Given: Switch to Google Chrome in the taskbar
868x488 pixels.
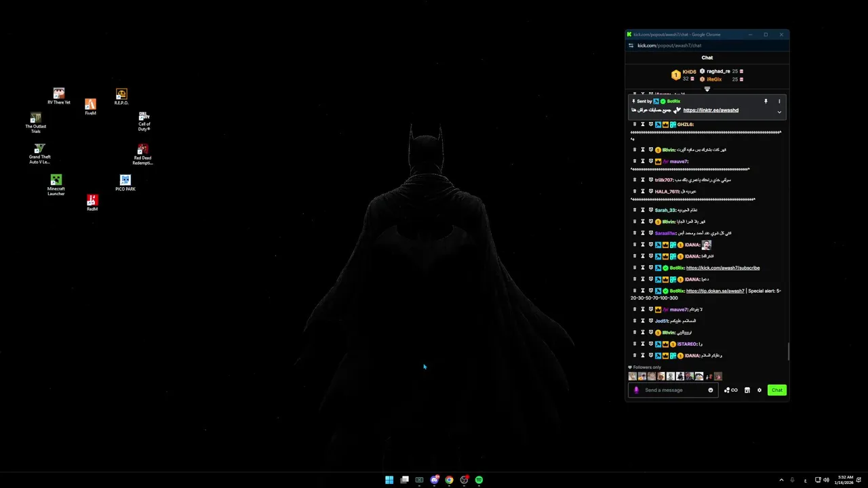Looking at the screenshot, I should click(x=449, y=480).
